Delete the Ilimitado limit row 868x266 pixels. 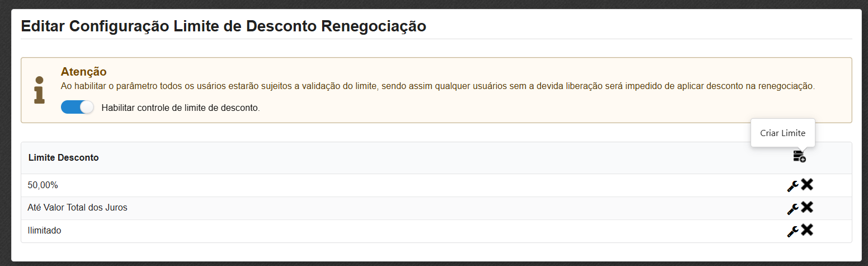(x=807, y=230)
